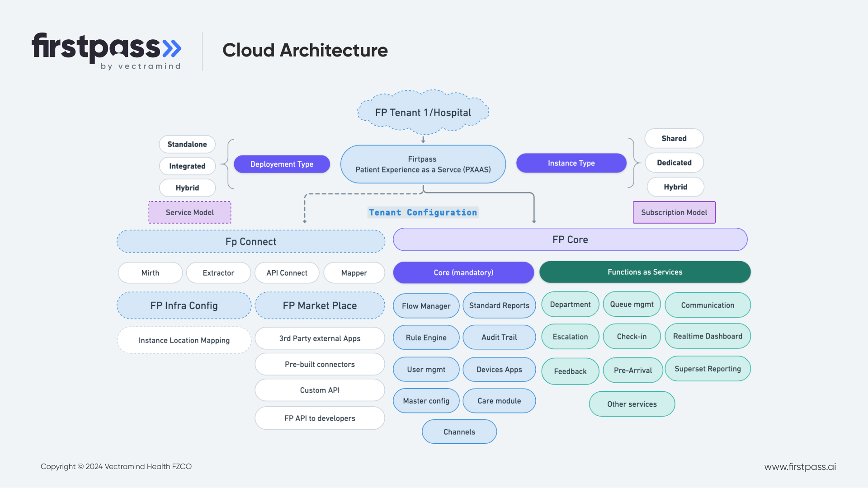Select the Instance Type pill

click(571, 163)
